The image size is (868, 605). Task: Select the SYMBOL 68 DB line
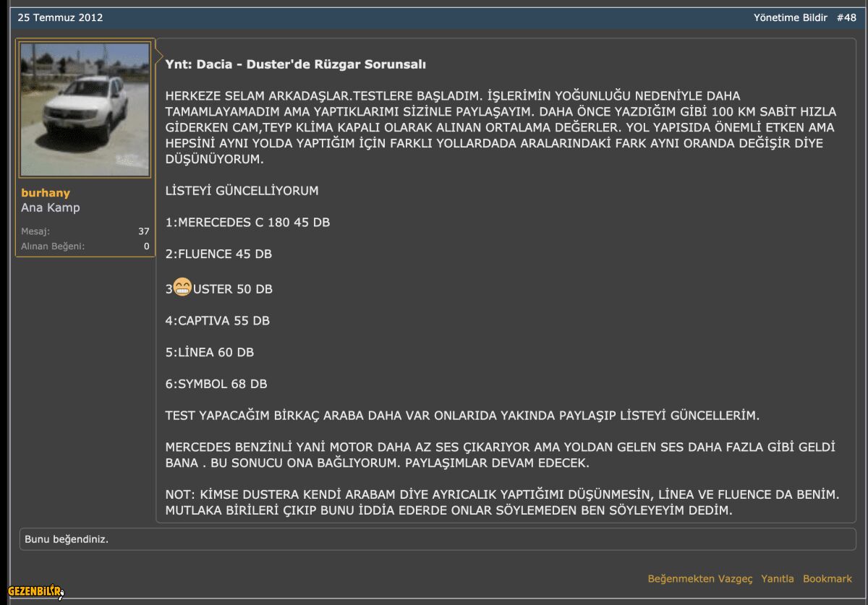click(216, 384)
